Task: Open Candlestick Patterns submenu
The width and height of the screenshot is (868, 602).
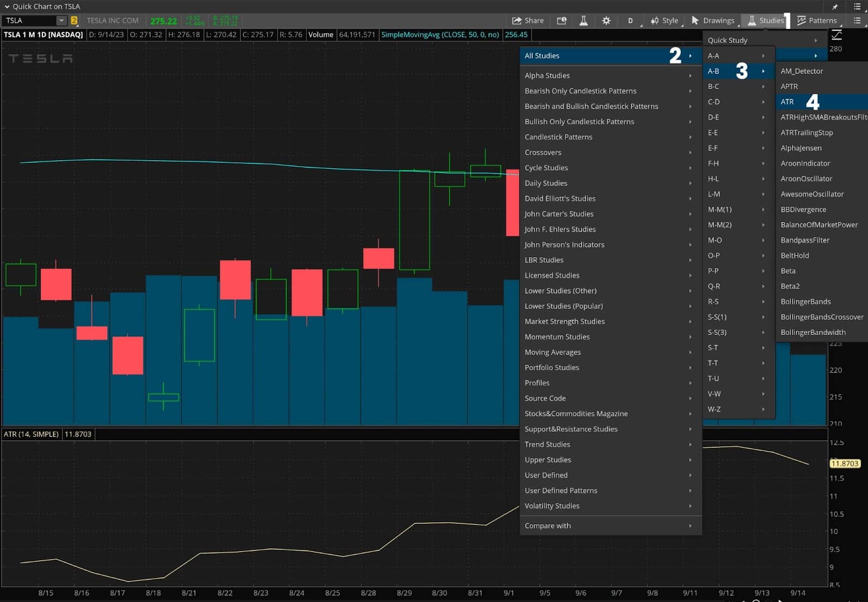Action: [x=611, y=137]
